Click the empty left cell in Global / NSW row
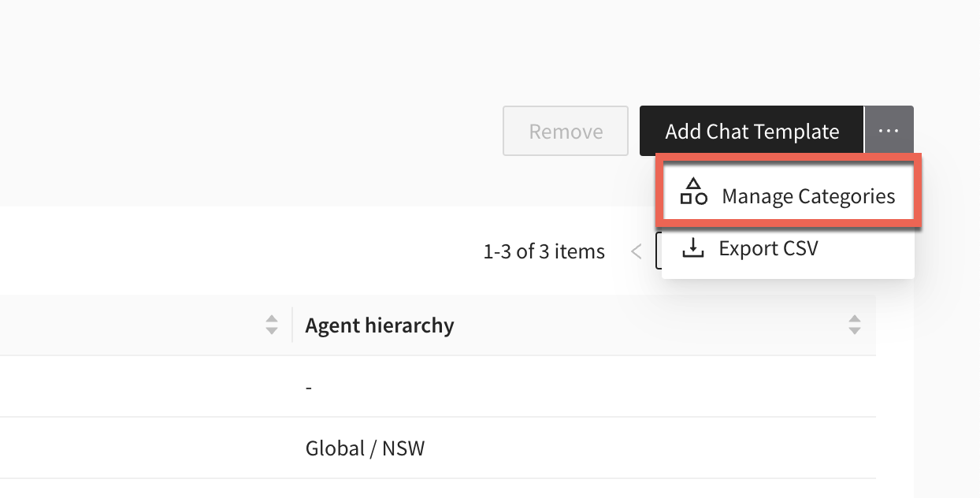980x498 pixels. [146, 448]
